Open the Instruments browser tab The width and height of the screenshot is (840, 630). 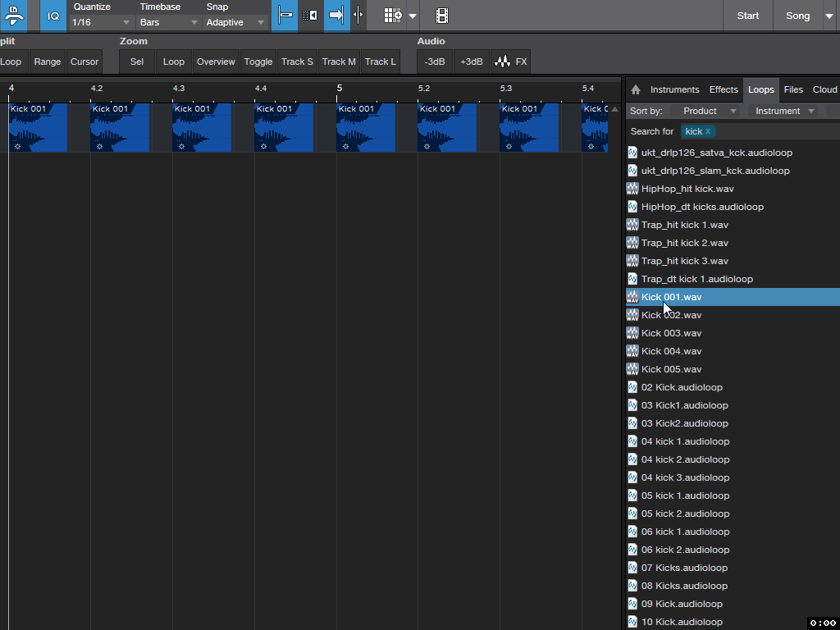674,89
